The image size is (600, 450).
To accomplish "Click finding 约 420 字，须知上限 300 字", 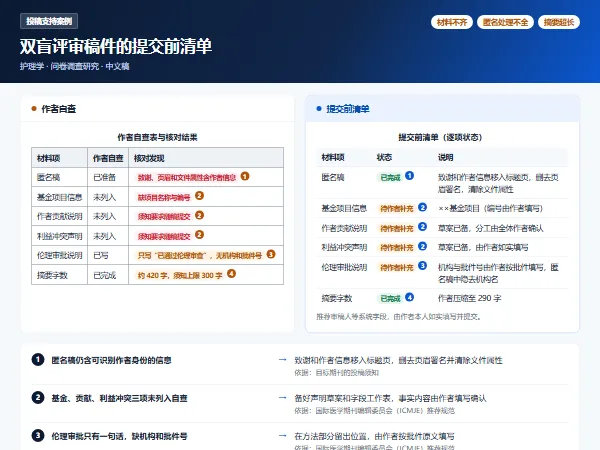I will pyautogui.click(x=180, y=275).
